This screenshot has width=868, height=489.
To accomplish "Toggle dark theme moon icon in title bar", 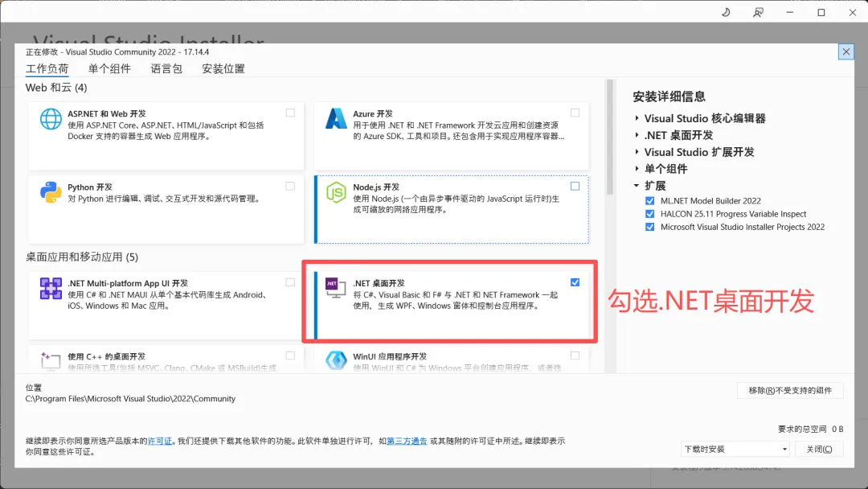I will pos(726,12).
